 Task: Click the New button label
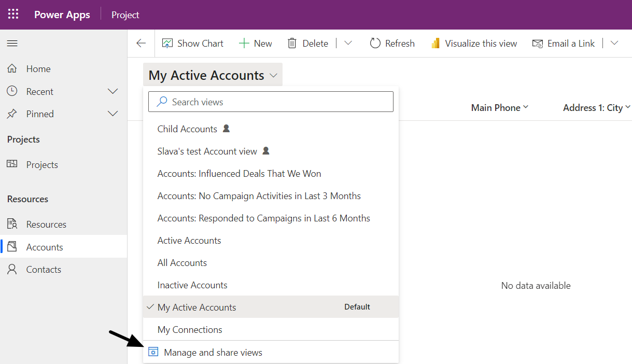pos(263,44)
